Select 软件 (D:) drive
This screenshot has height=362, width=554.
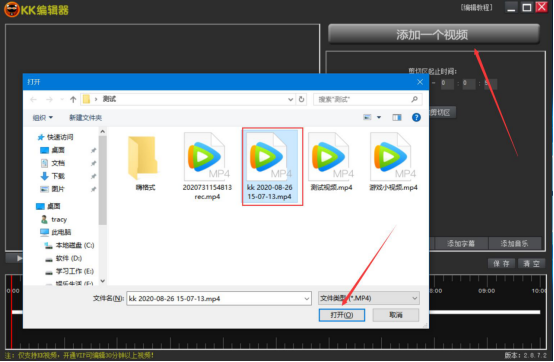tap(64, 258)
